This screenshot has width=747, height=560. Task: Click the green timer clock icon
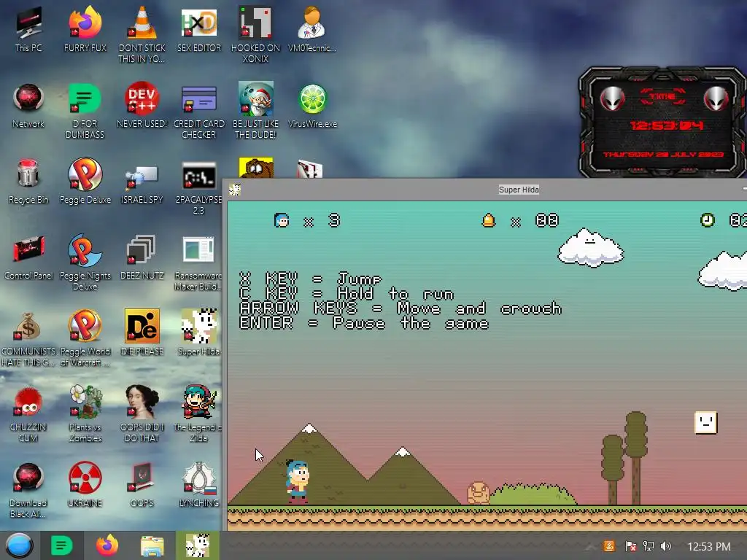[x=708, y=220]
